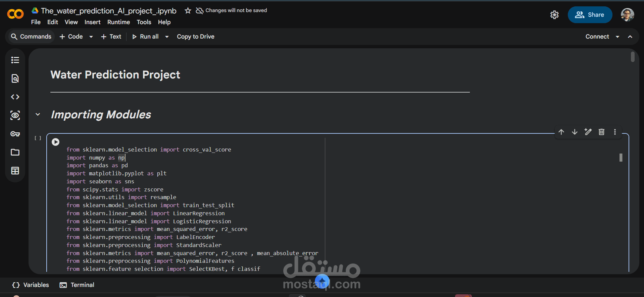The height and width of the screenshot is (297, 644).
Task: Collapse the Importing Modules section
Action: click(38, 114)
